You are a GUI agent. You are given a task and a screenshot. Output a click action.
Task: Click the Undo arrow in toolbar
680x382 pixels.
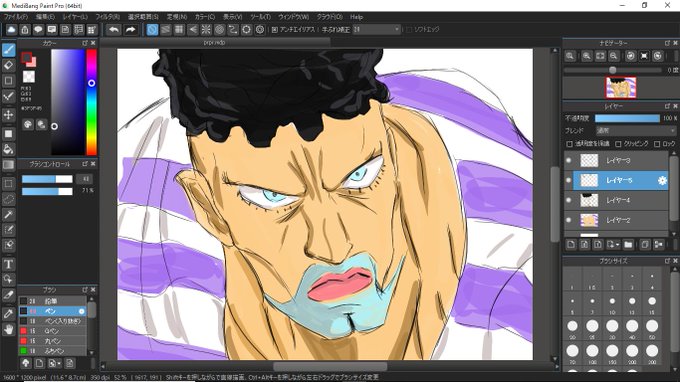[114, 29]
